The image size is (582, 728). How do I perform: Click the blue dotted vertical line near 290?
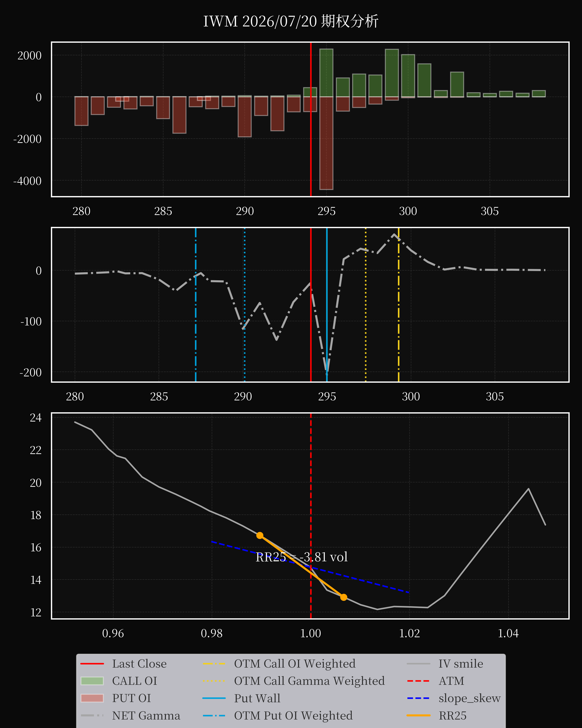[245, 305]
